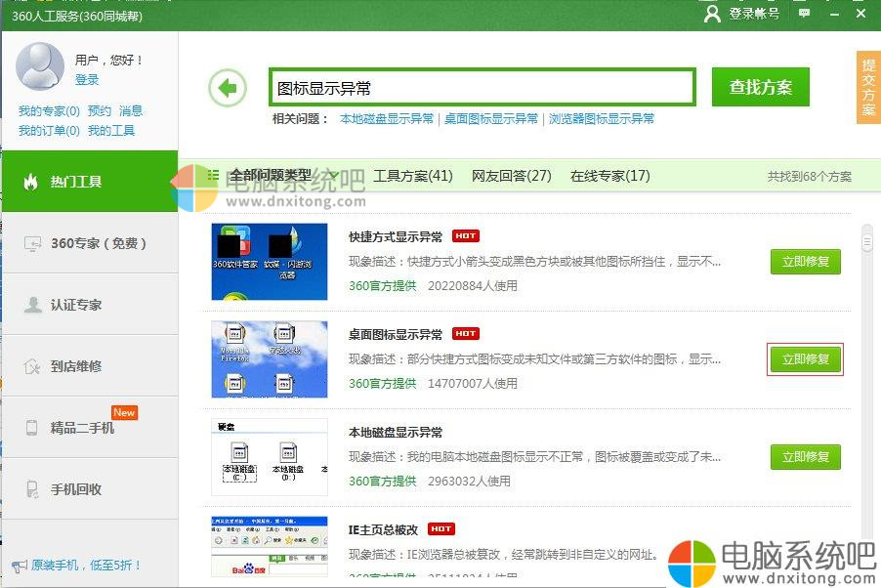Open 手机回收 sidebar item

[x=90, y=489]
